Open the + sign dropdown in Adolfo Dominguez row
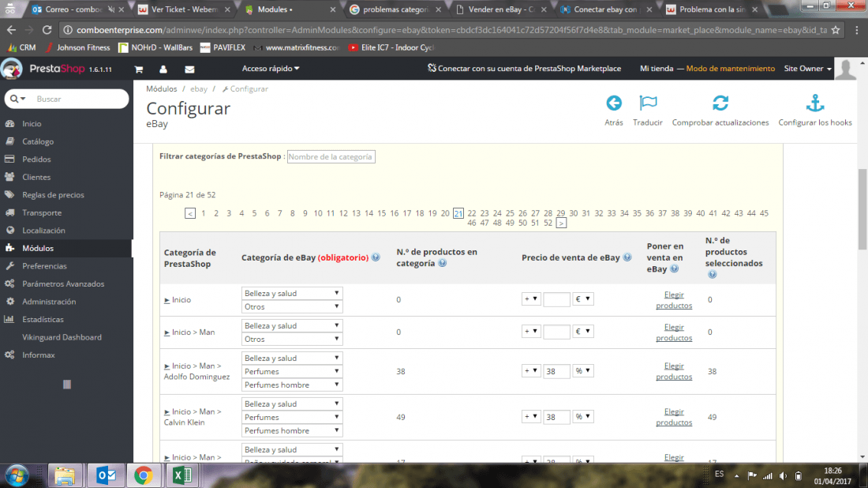The image size is (868, 488). coord(531,370)
